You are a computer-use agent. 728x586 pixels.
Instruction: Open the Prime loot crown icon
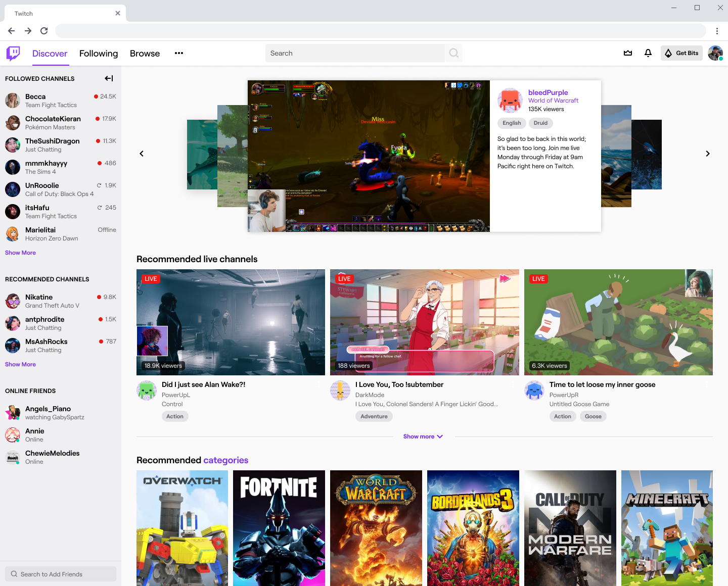(x=628, y=53)
